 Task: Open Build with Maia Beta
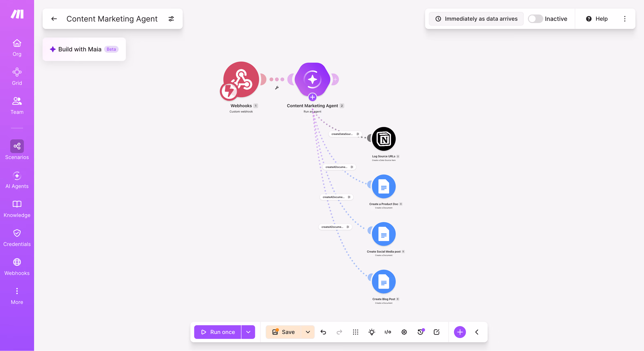click(84, 49)
